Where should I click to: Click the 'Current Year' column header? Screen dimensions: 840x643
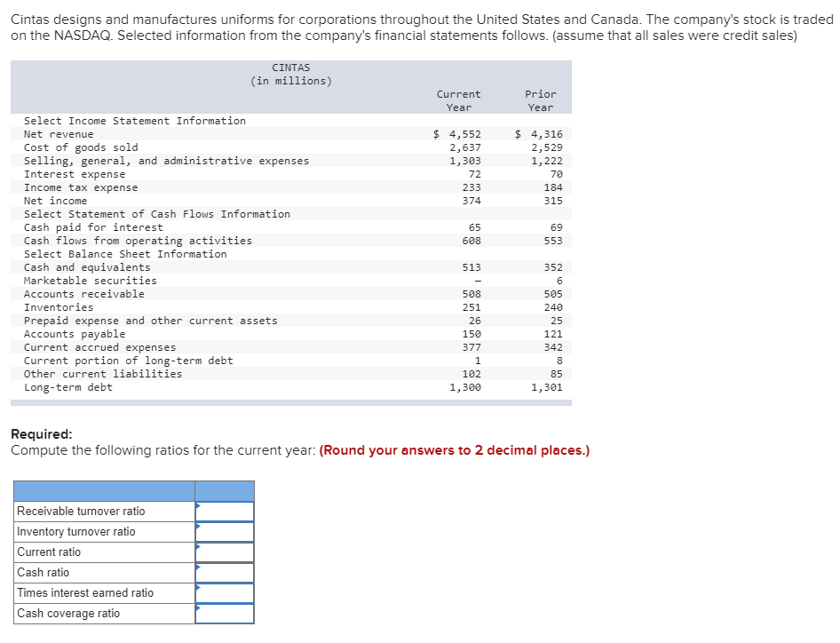click(458, 100)
